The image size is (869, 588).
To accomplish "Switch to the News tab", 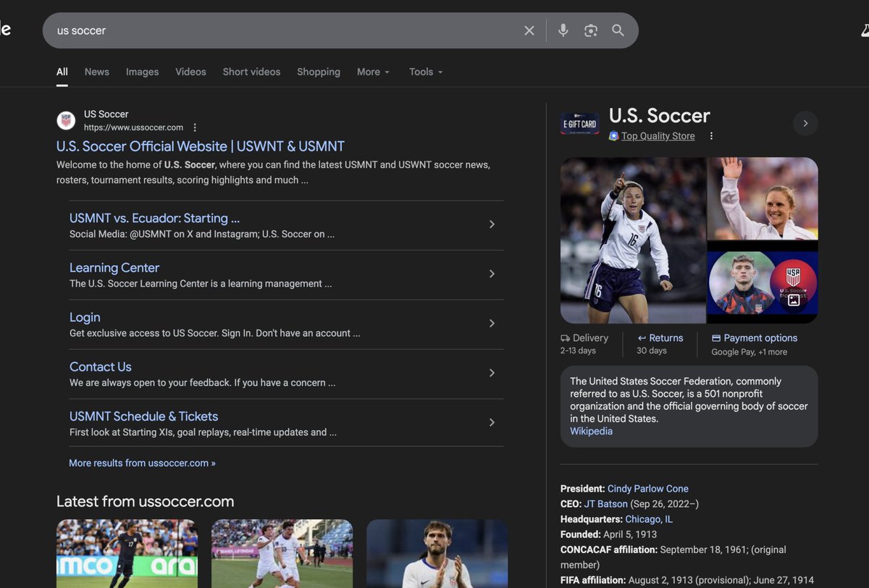I will pos(97,72).
